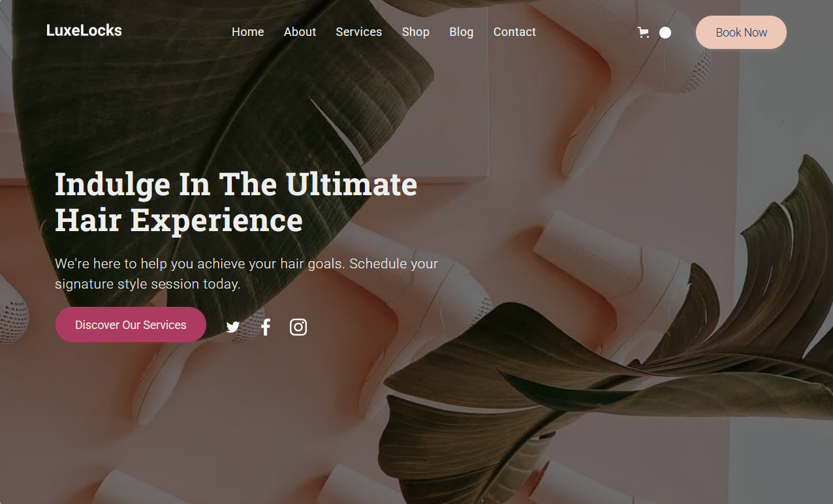The width and height of the screenshot is (833, 504).
Task: Go to the Home menu item
Action: pyautogui.click(x=248, y=32)
